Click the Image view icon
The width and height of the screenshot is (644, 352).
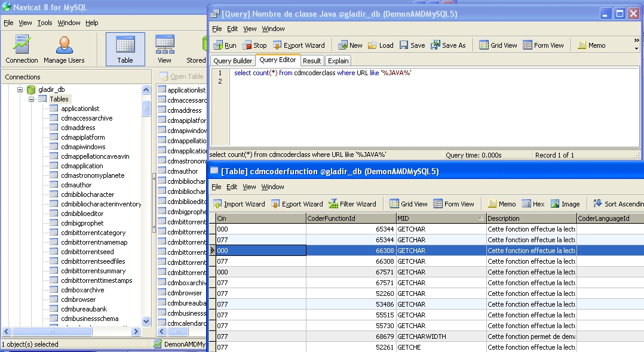[x=565, y=204]
